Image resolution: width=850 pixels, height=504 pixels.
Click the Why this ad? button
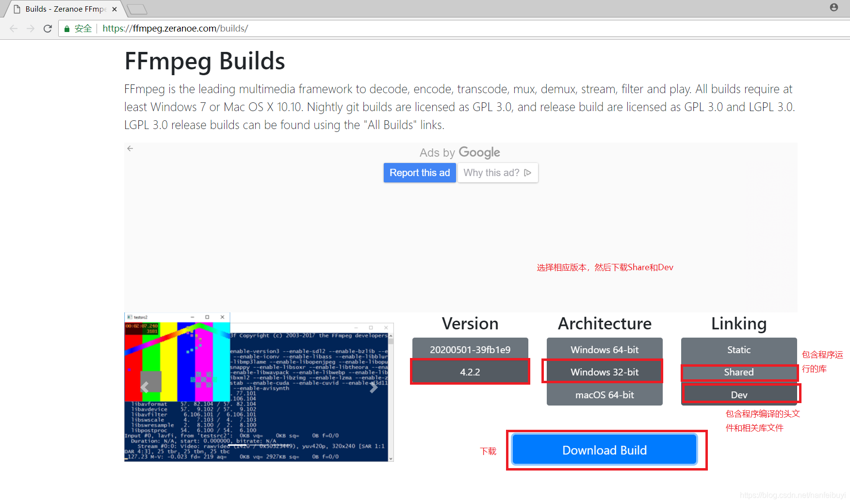[498, 173]
